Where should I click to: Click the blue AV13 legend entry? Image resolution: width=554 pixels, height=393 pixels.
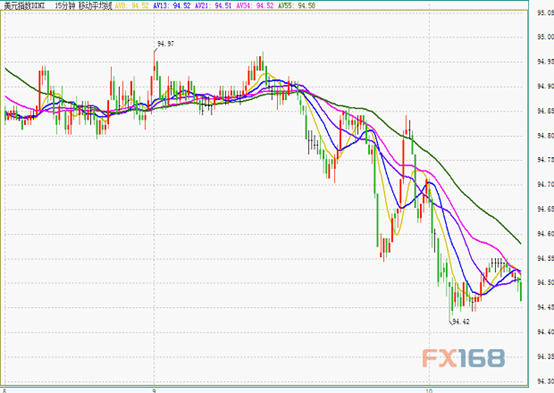click(x=172, y=6)
